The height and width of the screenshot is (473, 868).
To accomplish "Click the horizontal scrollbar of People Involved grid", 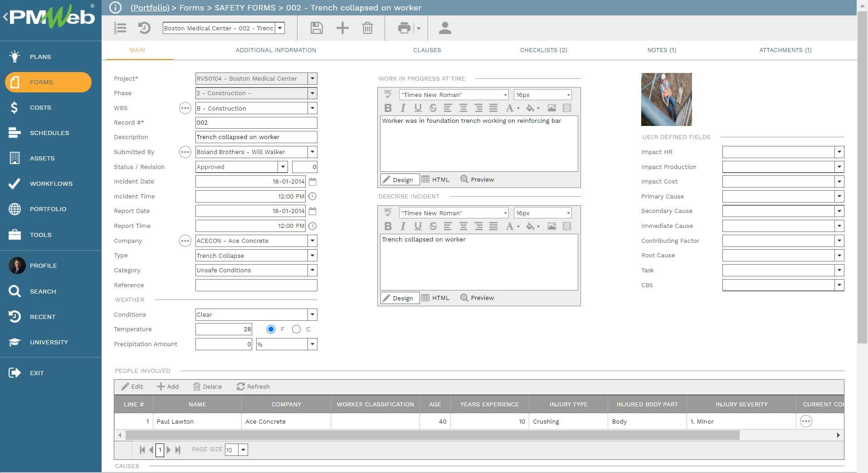I will point(432,435).
